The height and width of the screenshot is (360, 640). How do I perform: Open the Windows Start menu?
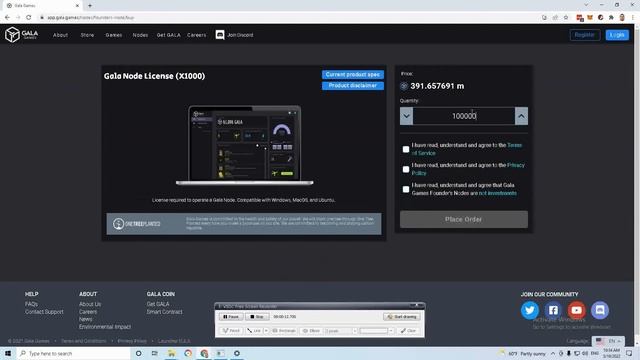pos(8,353)
